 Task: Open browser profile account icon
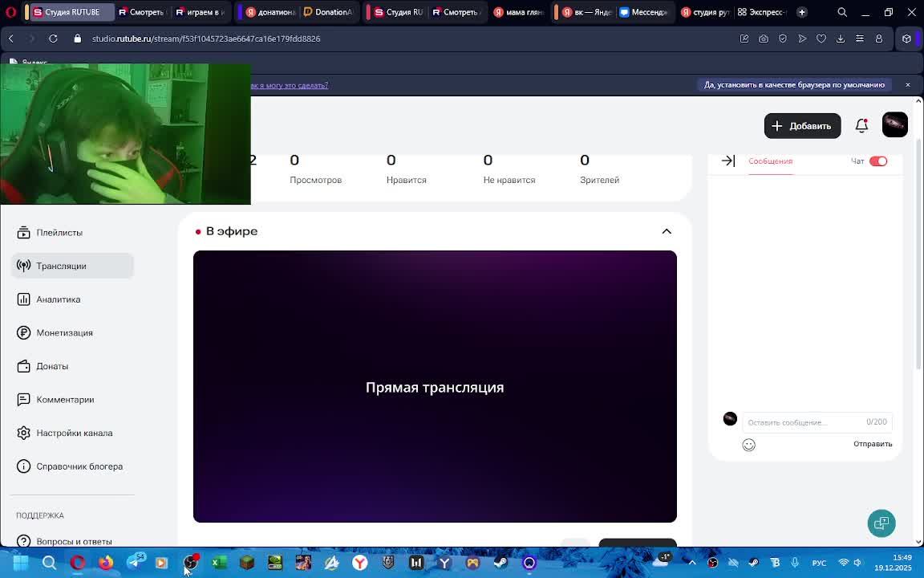[x=878, y=39]
